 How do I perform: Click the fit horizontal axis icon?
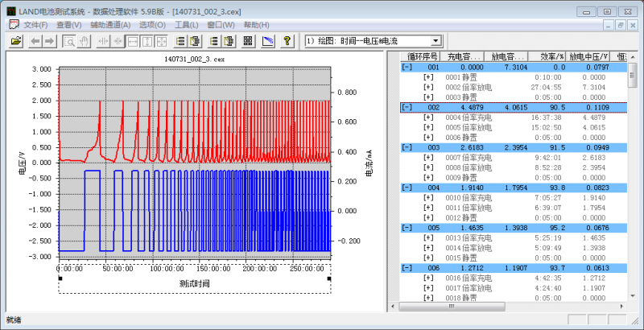133,41
